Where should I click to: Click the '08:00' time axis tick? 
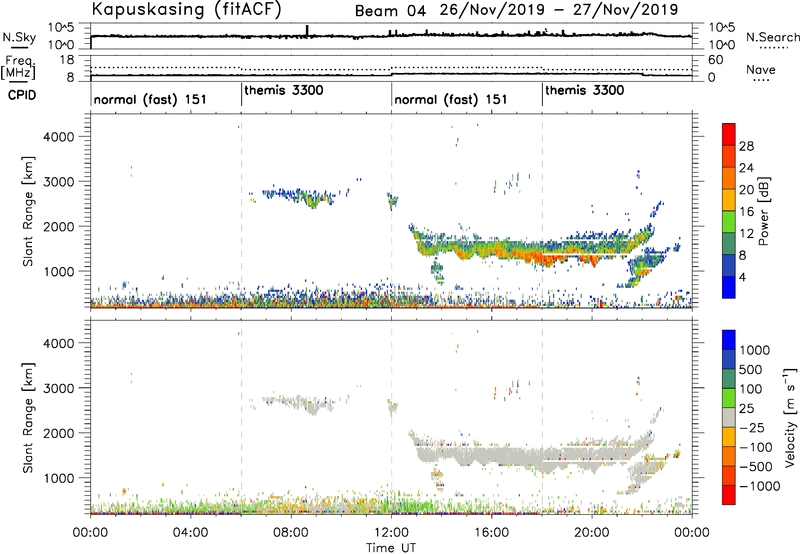[x=291, y=533]
